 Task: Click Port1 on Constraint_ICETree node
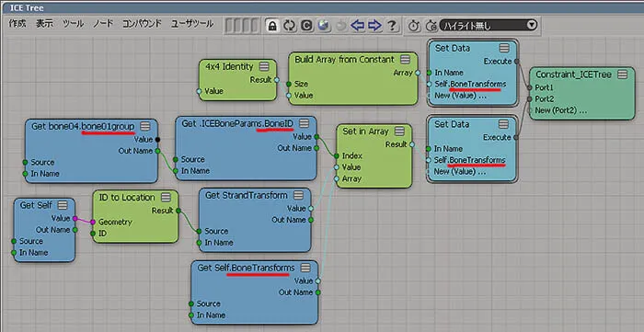530,87
